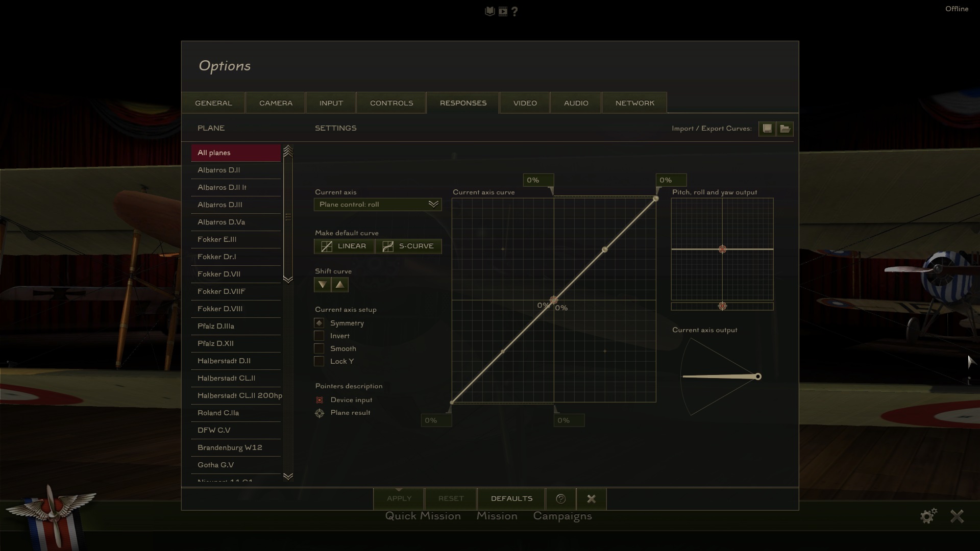Apply the S-CURVE default curve
This screenshot has width=980, height=551.
point(408,246)
